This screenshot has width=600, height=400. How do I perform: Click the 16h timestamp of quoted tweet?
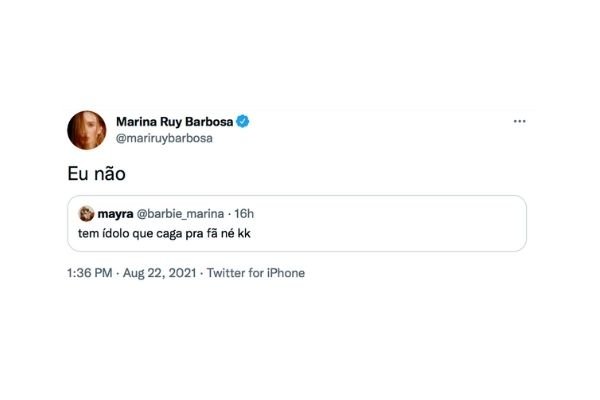[244, 214]
